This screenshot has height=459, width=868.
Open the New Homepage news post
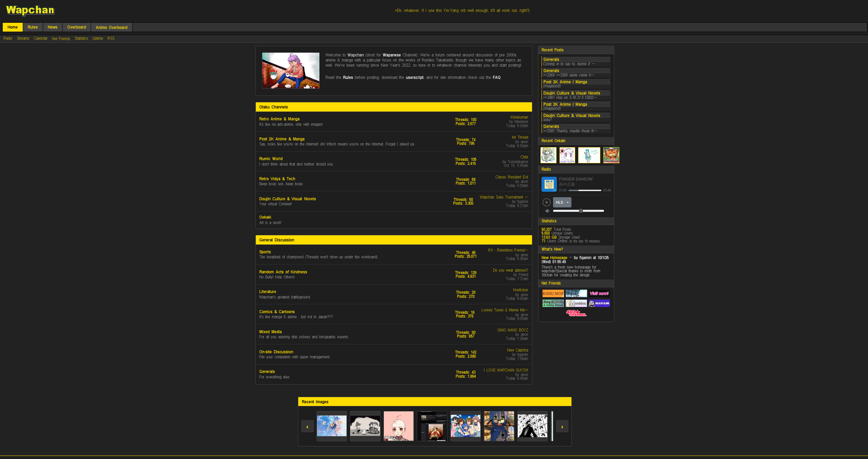pos(554,258)
